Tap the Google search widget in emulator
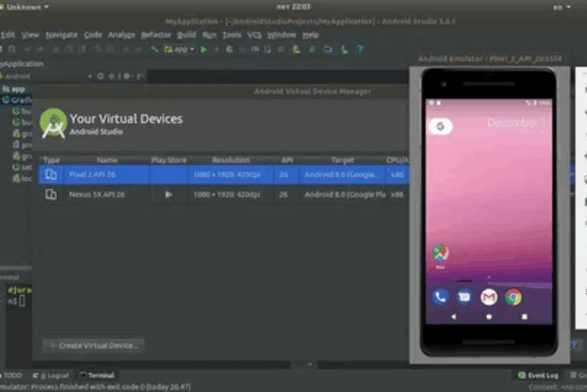Viewport: 587px width, 392px height. click(440, 126)
